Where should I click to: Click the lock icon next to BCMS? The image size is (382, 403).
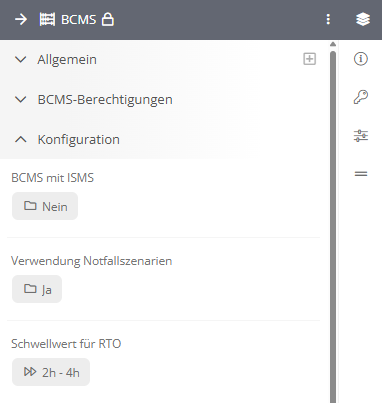pyautogui.click(x=108, y=19)
